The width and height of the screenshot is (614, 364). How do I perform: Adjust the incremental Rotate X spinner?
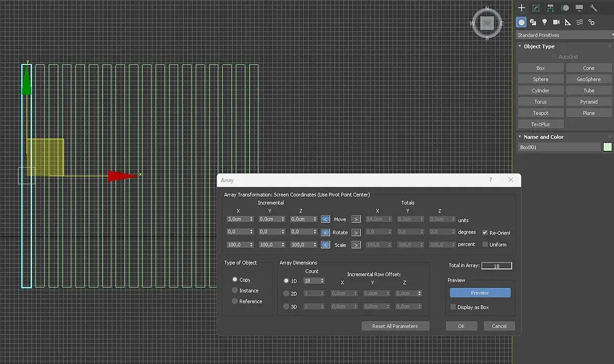[x=251, y=232]
